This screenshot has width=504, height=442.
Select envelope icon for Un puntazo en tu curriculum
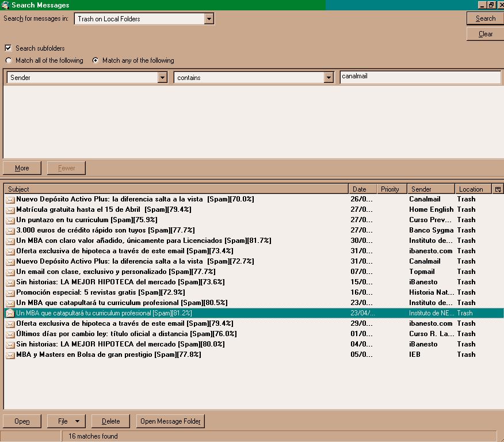(10, 220)
